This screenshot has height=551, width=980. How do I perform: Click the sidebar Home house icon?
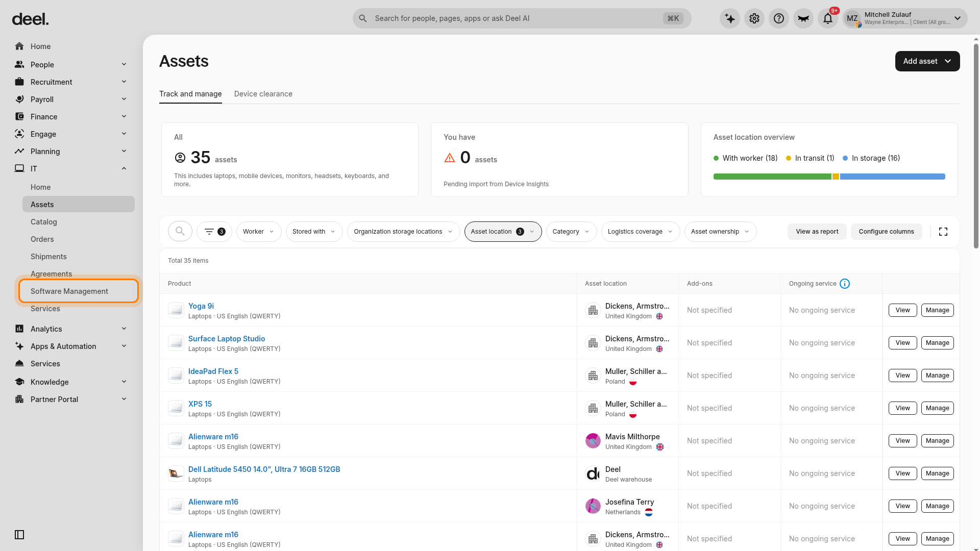pyautogui.click(x=19, y=46)
